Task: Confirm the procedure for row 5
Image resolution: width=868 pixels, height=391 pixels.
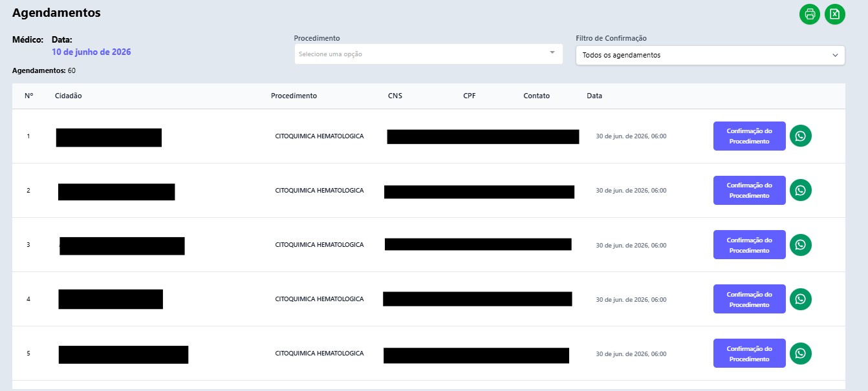Action: tap(749, 353)
